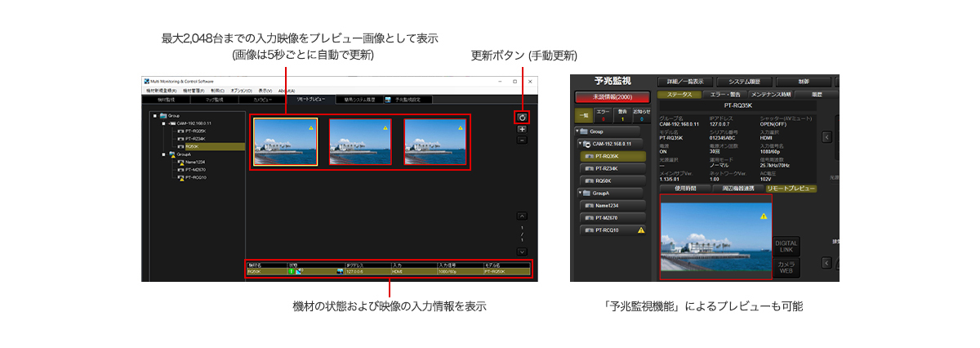The image size is (980, 348).
Task: Click the manual refresh button icon
Action: point(522,118)
